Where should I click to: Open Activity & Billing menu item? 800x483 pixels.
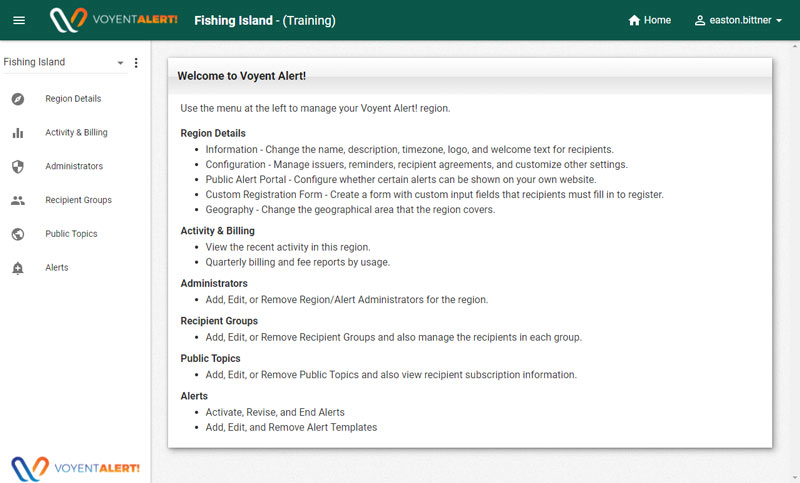[x=76, y=133]
